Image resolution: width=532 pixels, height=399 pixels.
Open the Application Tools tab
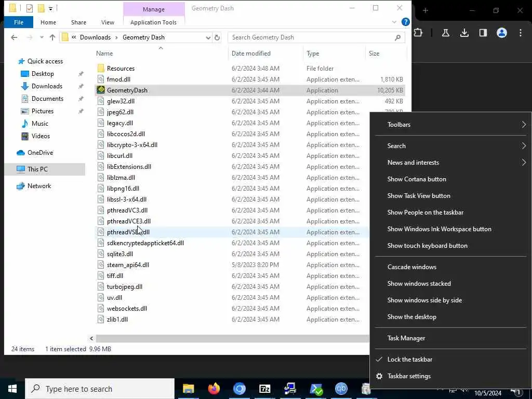tap(153, 22)
